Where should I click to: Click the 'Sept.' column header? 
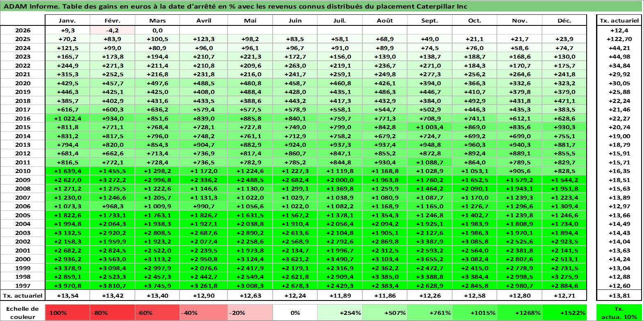point(430,20)
